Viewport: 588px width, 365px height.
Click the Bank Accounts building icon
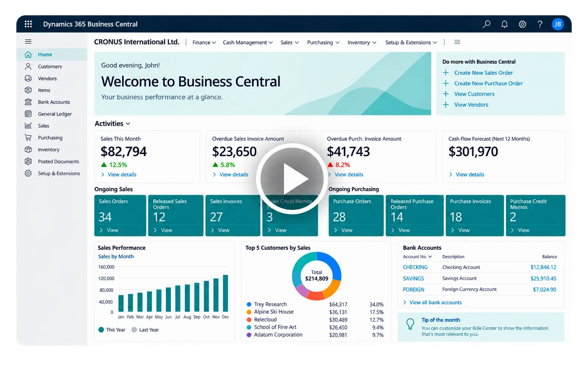(x=28, y=102)
